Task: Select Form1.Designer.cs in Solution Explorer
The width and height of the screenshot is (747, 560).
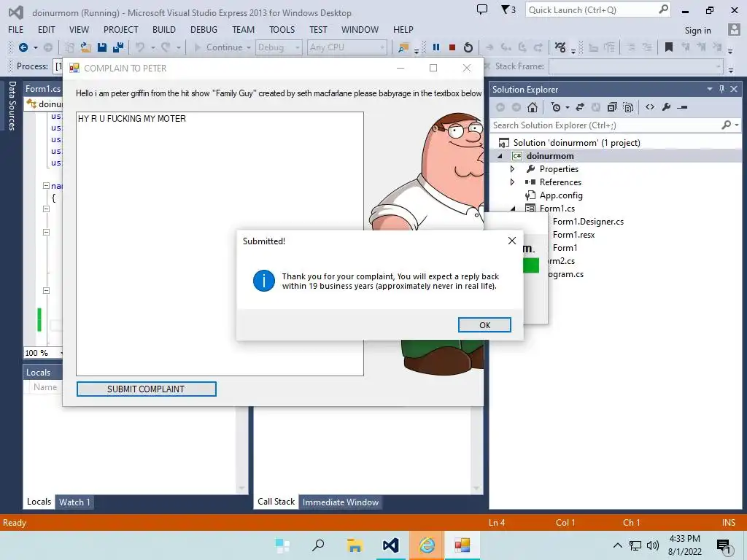Action: [x=588, y=222]
